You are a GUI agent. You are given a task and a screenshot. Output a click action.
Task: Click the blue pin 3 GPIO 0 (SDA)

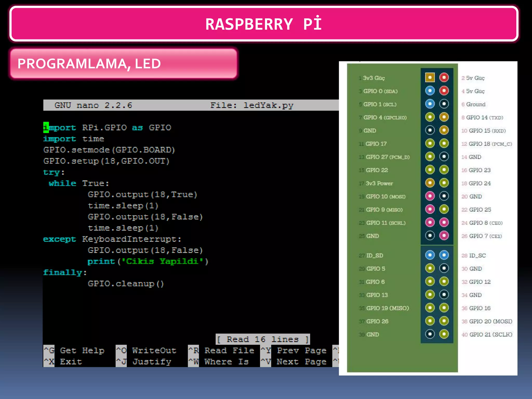[430, 91]
